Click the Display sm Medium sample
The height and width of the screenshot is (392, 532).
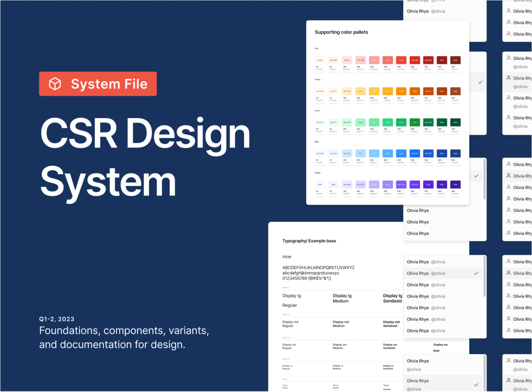pos(339,346)
